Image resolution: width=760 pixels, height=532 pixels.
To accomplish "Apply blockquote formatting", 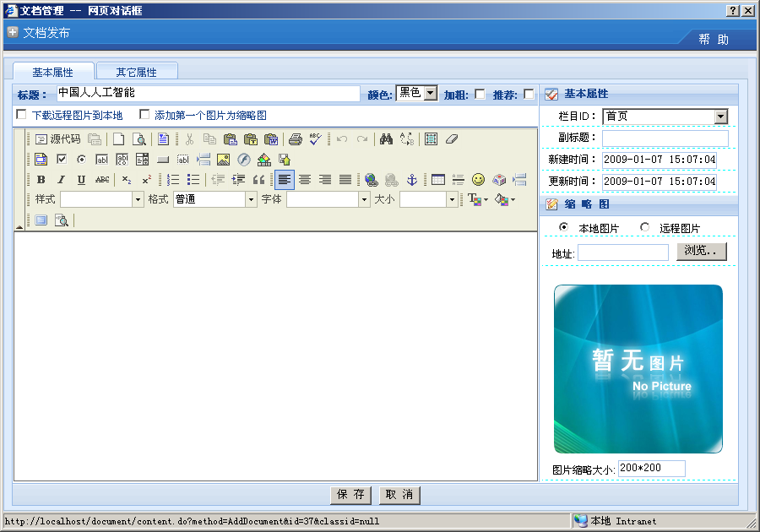I will tap(258, 180).
